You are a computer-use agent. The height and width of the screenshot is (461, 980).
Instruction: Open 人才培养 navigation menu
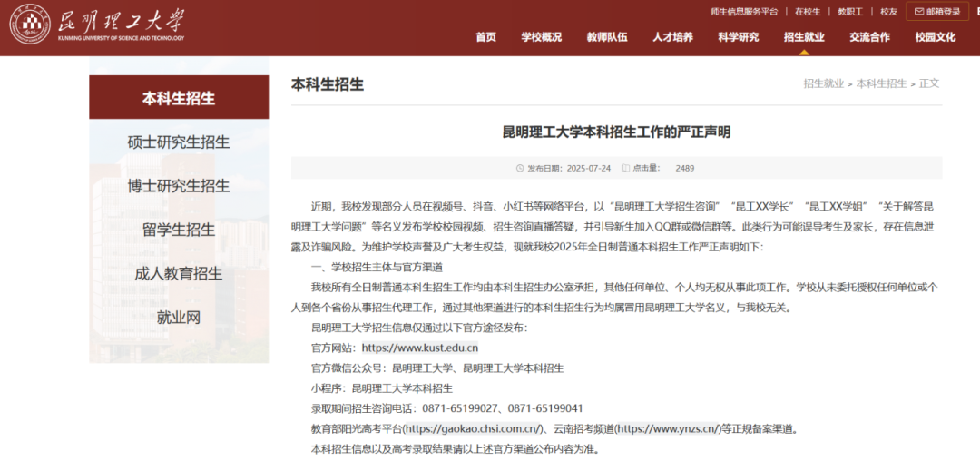point(672,37)
